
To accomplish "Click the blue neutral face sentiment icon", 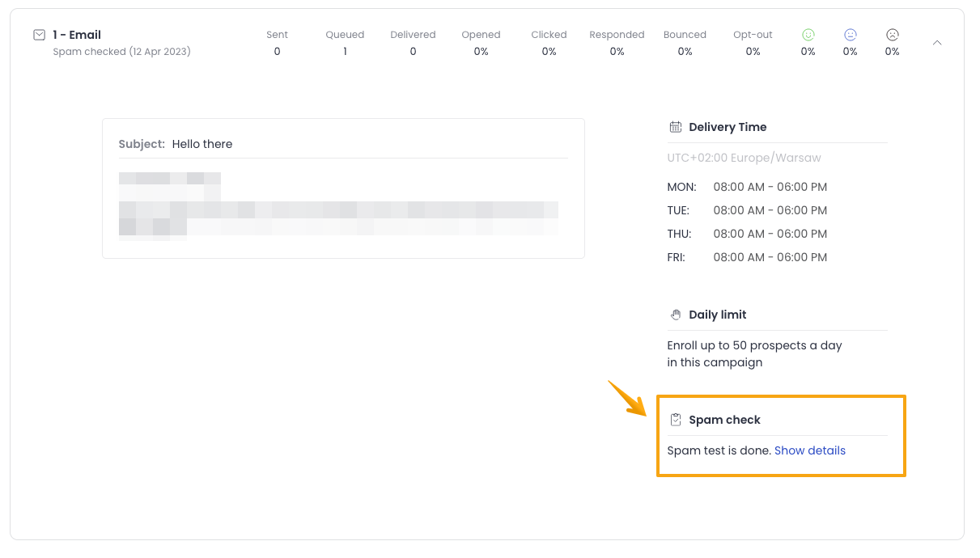I will pyautogui.click(x=850, y=35).
